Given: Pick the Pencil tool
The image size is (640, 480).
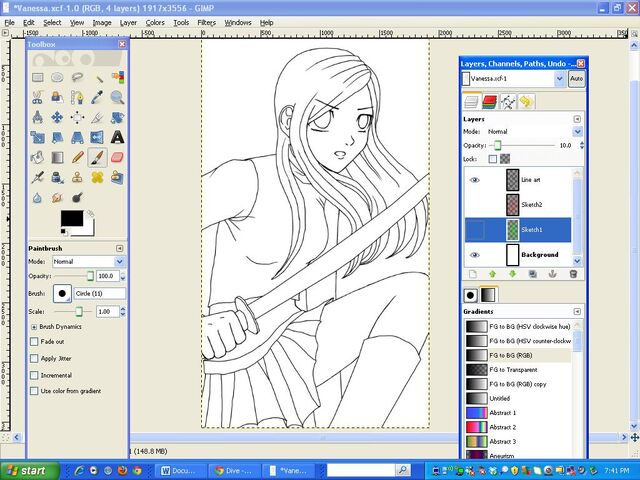Looking at the screenshot, I should pos(77,158).
